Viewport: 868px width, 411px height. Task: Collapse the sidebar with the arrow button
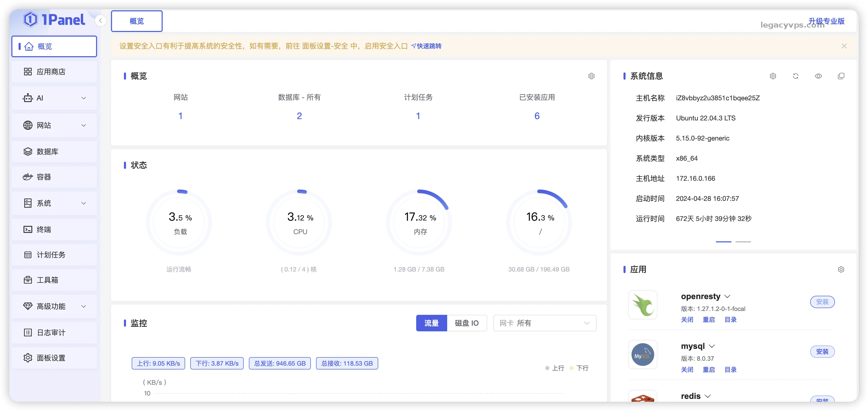100,21
